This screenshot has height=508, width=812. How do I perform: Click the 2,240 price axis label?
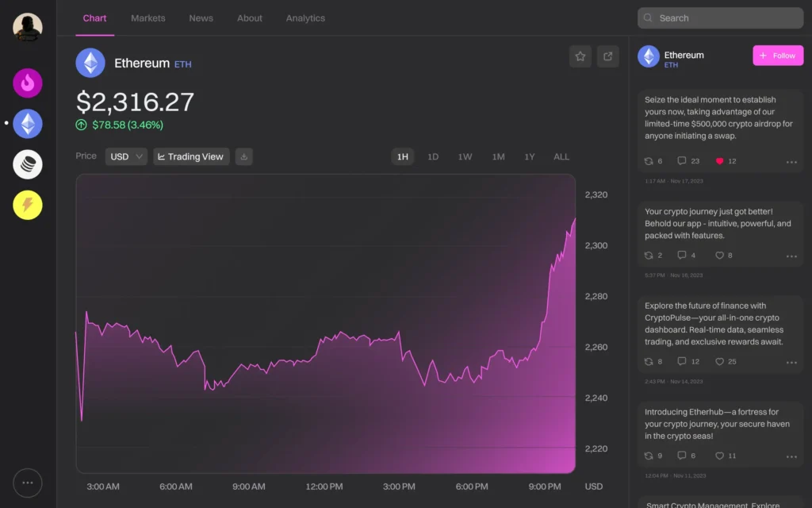596,398
